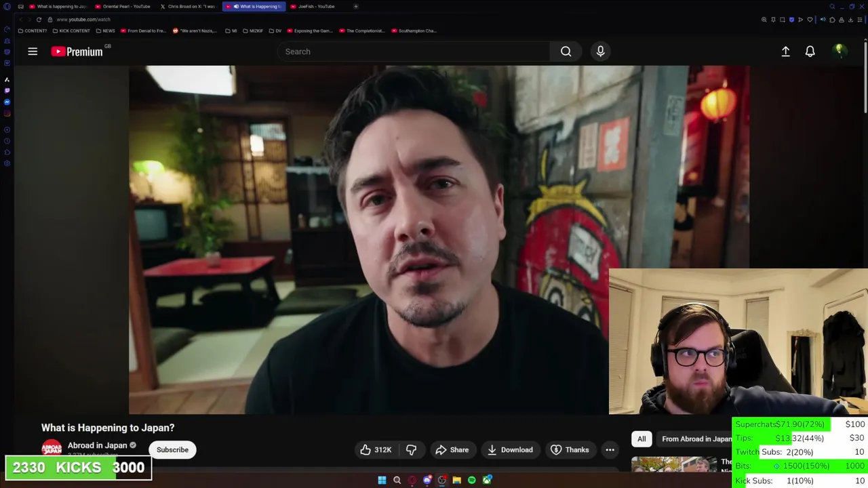Image resolution: width=868 pixels, height=488 pixels.
Task: Open the MIZKIF bookmark folder
Action: click(252, 30)
